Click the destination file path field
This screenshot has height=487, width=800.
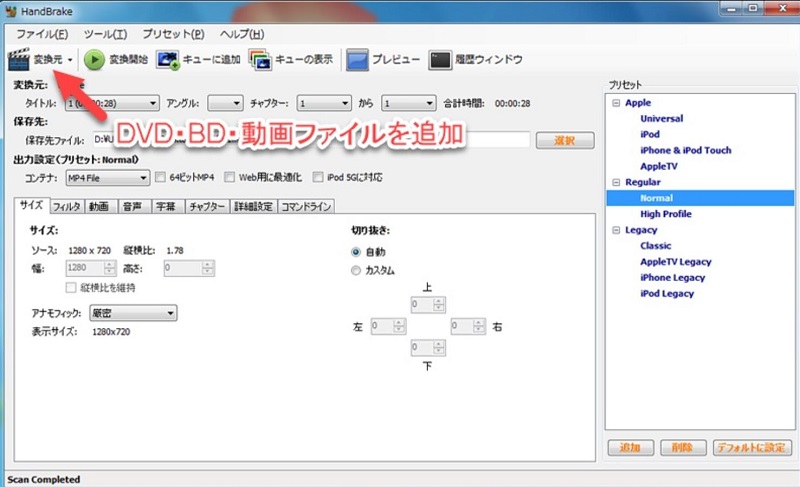pos(311,140)
